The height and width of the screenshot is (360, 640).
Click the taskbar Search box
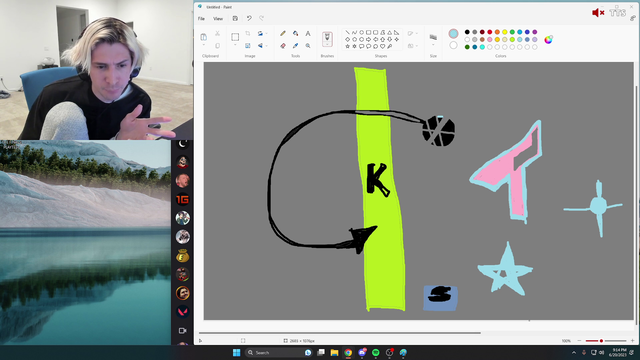[274, 353]
